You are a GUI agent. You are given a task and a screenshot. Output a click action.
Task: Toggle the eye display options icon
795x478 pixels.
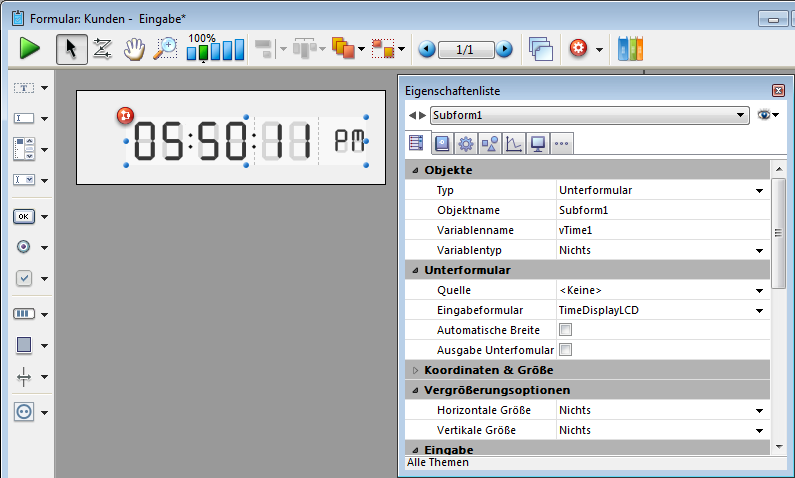point(765,115)
